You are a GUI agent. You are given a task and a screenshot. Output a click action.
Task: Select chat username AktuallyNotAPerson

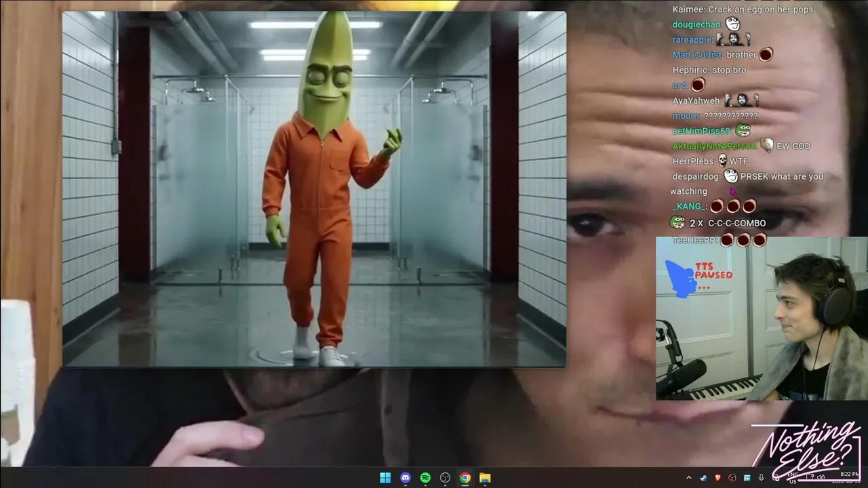click(x=713, y=146)
